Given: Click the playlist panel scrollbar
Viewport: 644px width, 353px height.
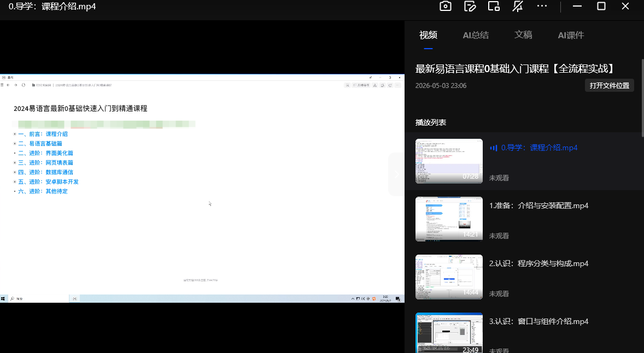Looking at the screenshot, I should pos(642,98).
